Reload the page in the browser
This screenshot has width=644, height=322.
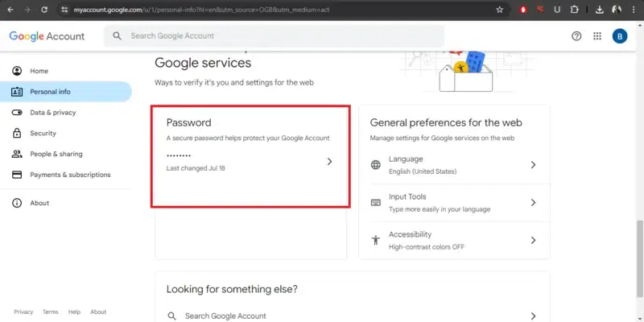pos(45,10)
